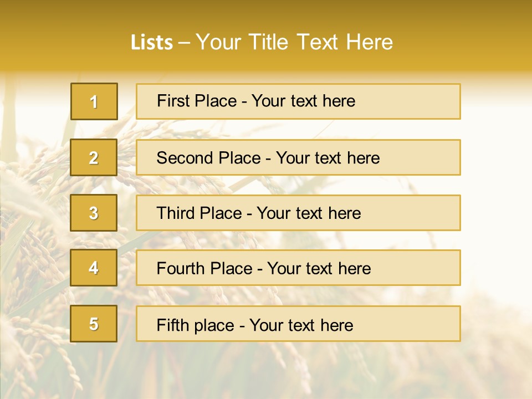Click the 'Fourth Place - Your text here' bar
The height and width of the screenshot is (399, 532).
[x=298, y=268]
